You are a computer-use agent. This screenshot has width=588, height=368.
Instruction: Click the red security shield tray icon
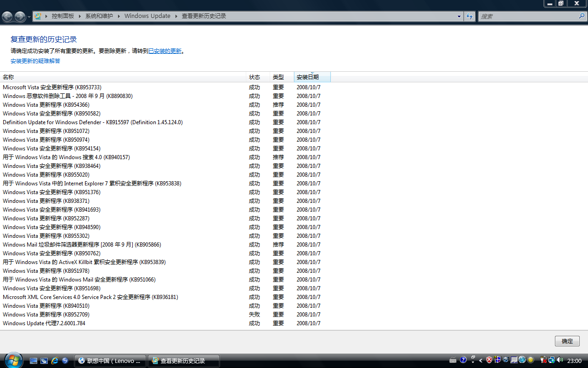490,360
